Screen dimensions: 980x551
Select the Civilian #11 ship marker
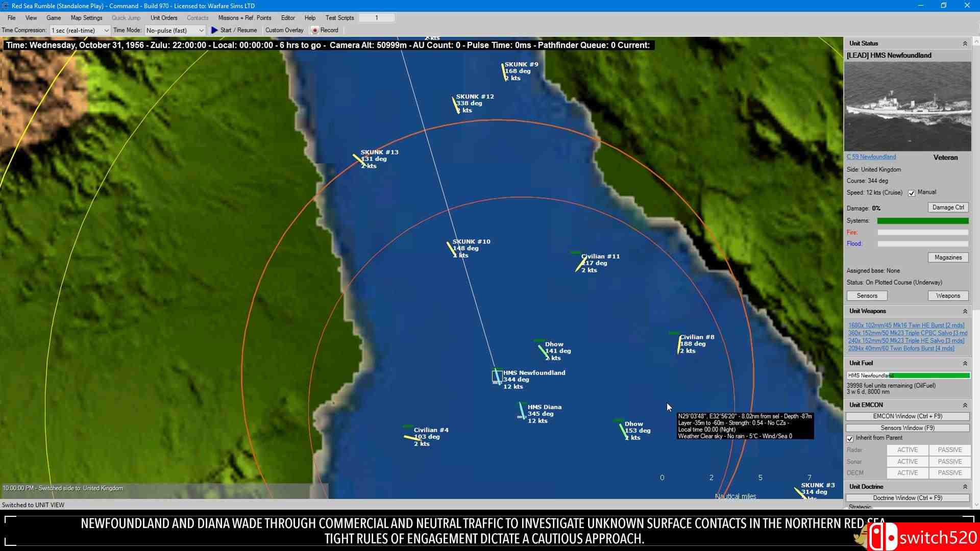click(x=579, y=264)
